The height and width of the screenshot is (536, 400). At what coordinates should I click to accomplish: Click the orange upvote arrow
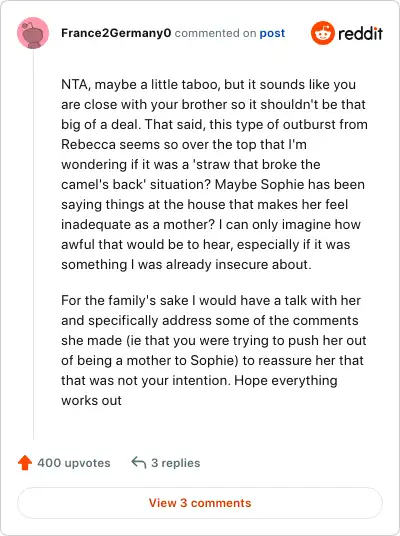point(25,463)
